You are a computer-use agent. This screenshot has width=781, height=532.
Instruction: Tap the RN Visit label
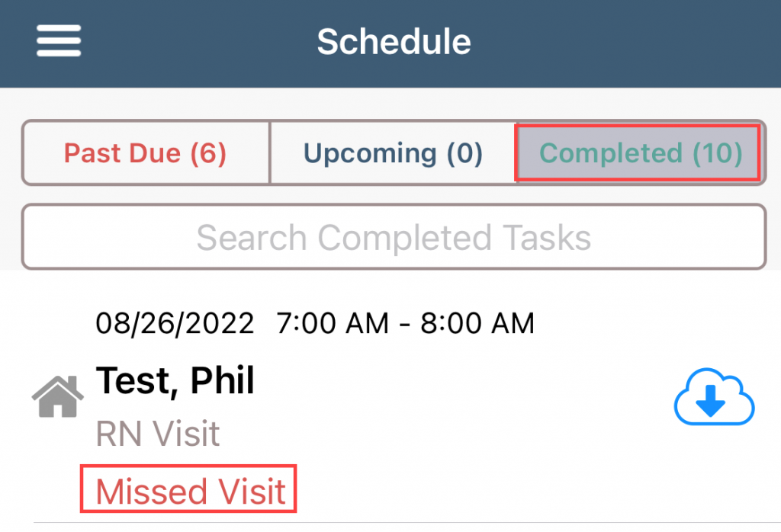[157, 433]
